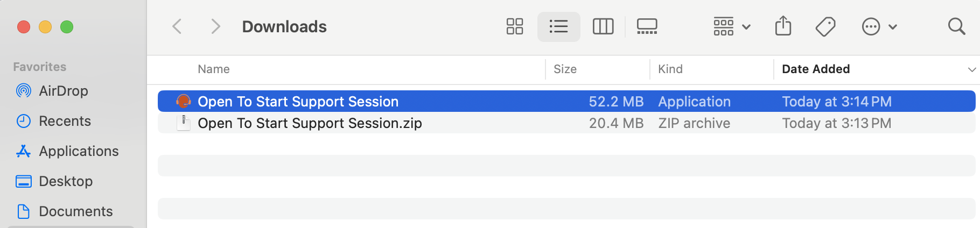
Task: Switch to icon grid view
Action: 515,26
